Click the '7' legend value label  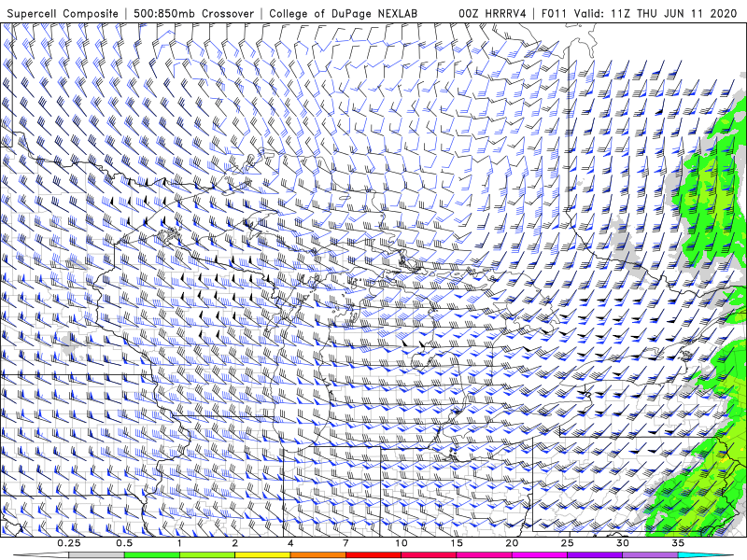[x=345, y=543]
